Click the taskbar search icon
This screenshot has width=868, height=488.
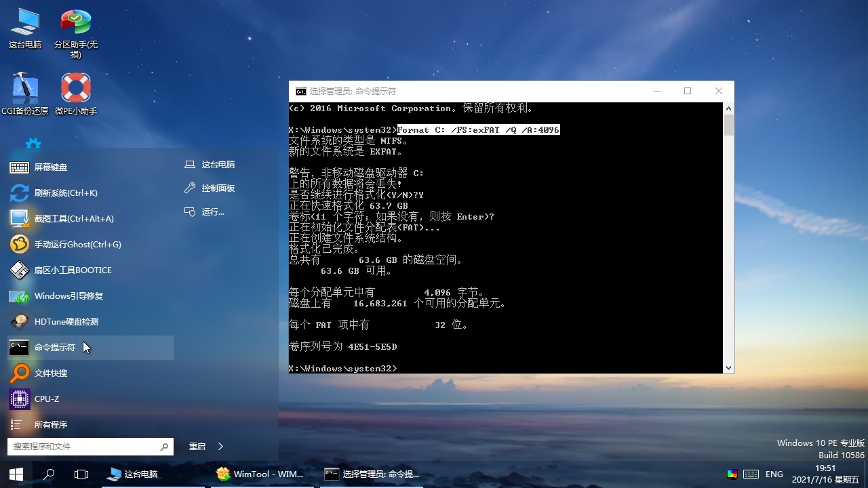[49, 474]
